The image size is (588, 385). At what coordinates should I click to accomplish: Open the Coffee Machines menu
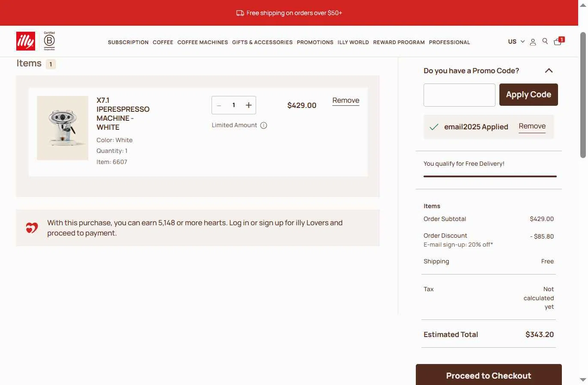[x=203, y=42]
